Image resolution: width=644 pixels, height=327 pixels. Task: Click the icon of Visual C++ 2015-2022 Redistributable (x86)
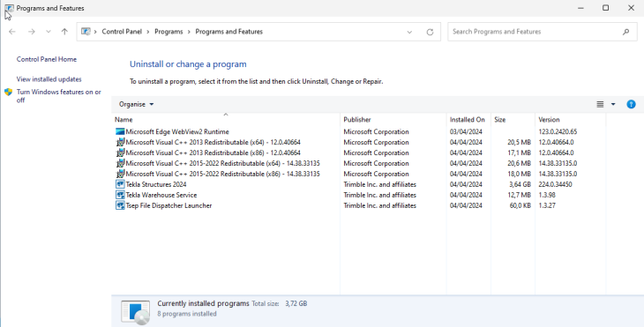[120, 174]
